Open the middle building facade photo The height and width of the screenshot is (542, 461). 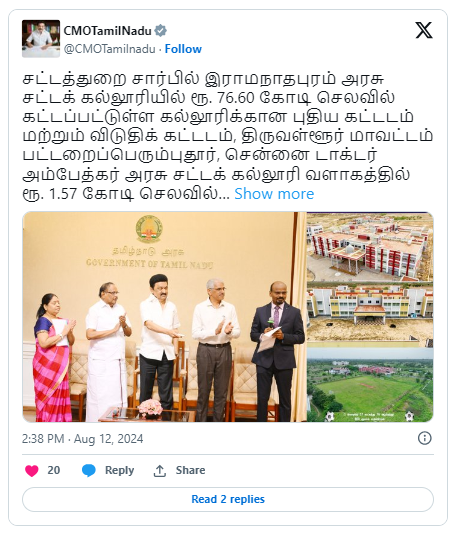click(x=370, y=315)
